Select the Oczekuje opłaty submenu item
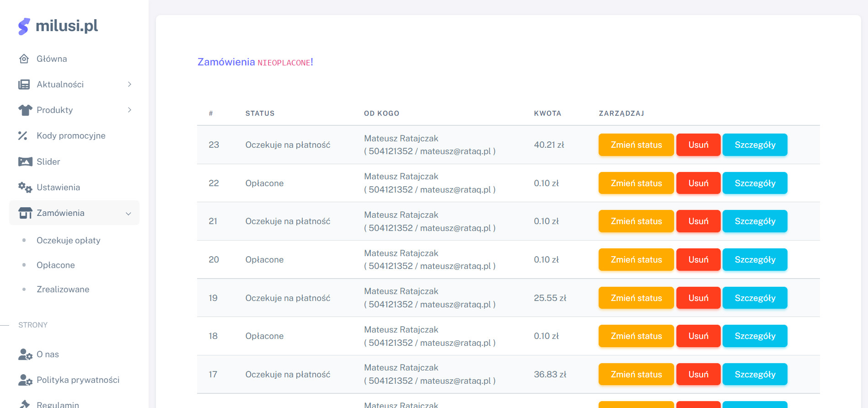This screenshot has height=408, width=868. pyautogui.click(x=69, y=240)
